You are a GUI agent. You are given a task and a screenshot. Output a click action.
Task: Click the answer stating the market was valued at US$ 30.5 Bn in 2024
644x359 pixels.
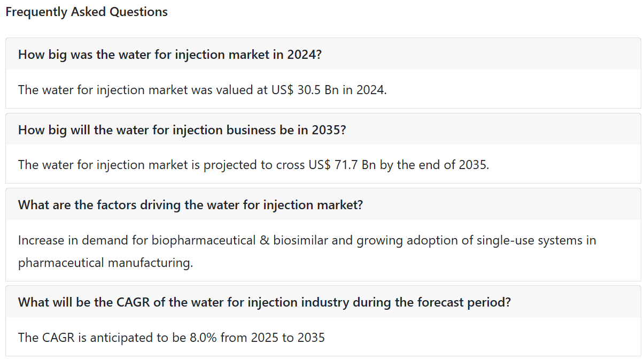coord(202,89)
